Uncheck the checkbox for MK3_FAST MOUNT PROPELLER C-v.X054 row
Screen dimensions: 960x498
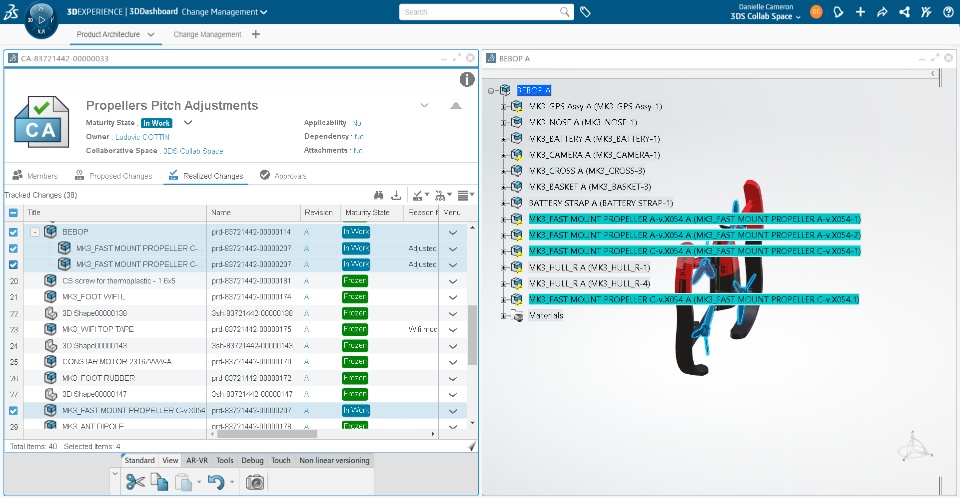(x=13, y=410)
